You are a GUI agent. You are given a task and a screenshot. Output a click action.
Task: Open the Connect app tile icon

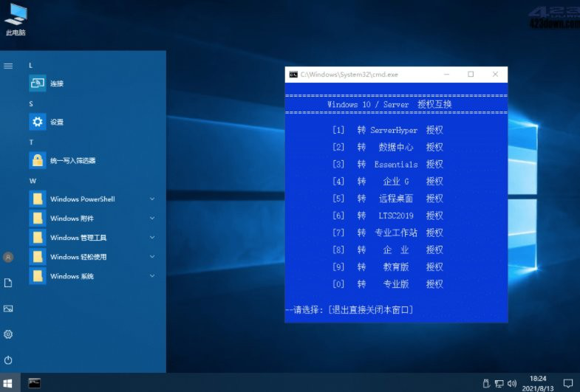click(x=38, y=83)
